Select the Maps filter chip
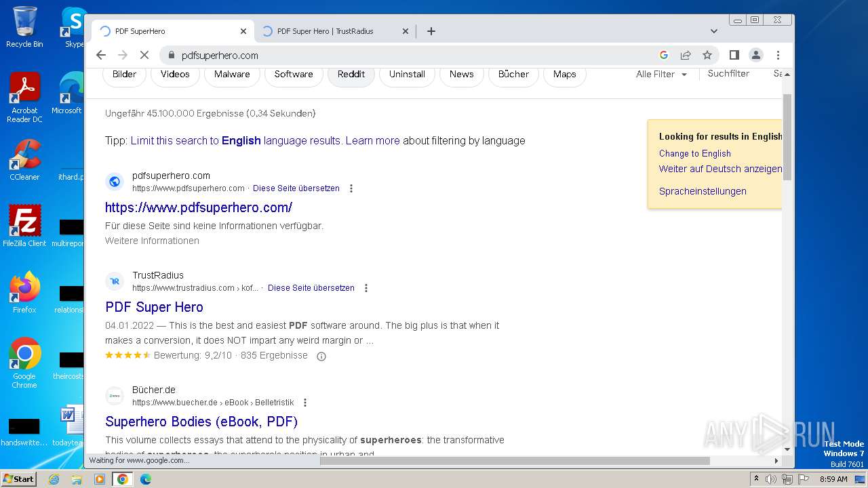The image size is (868, 488). point(564,74)
